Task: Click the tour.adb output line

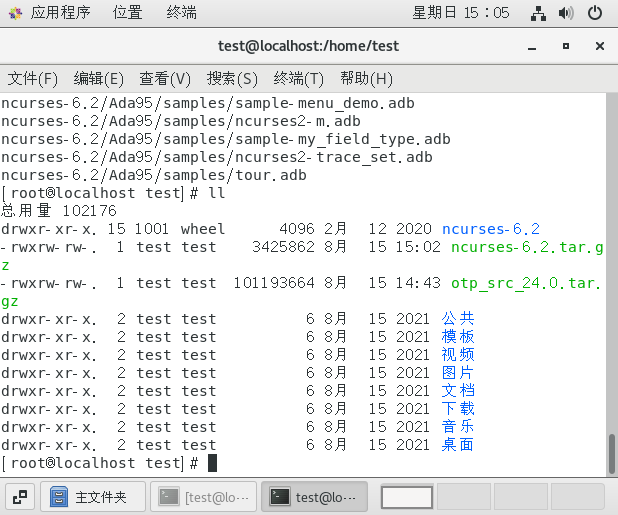Action: (154, 175)
